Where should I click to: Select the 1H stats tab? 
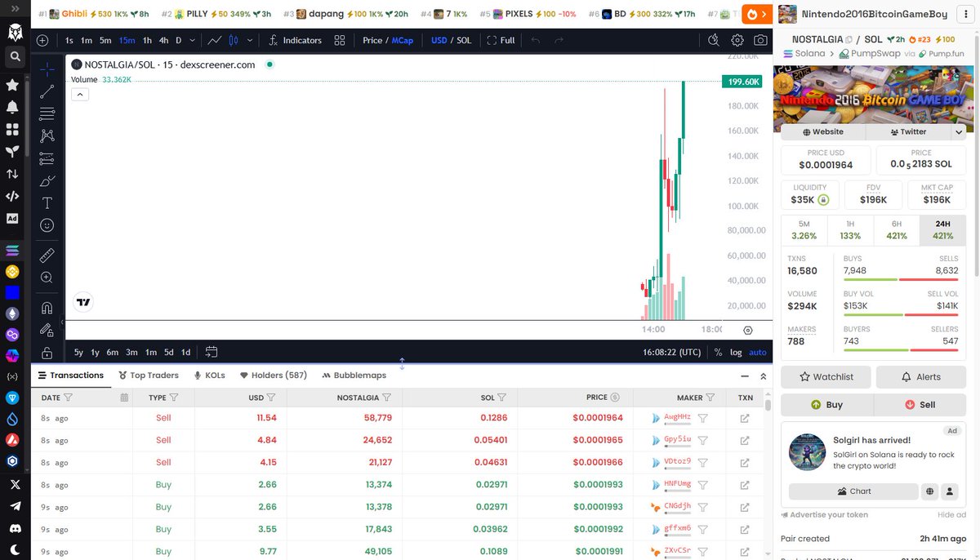click(x=850, y=230)
